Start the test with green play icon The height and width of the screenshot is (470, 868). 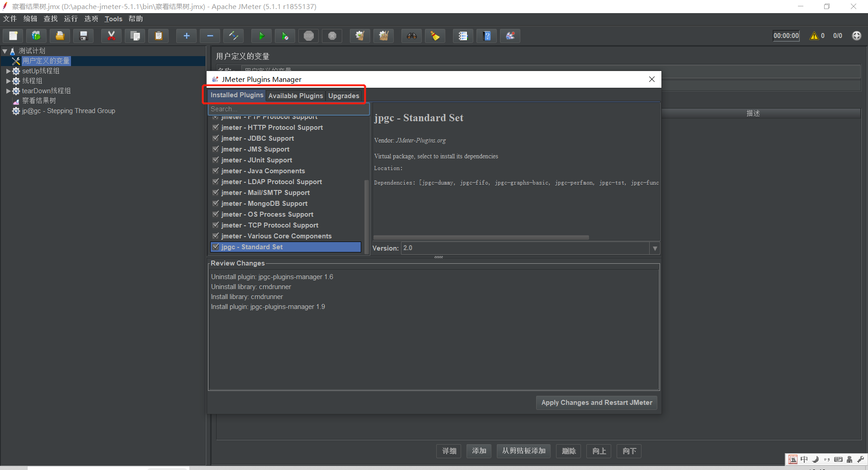pyautogui.click(x=261, y=36)
